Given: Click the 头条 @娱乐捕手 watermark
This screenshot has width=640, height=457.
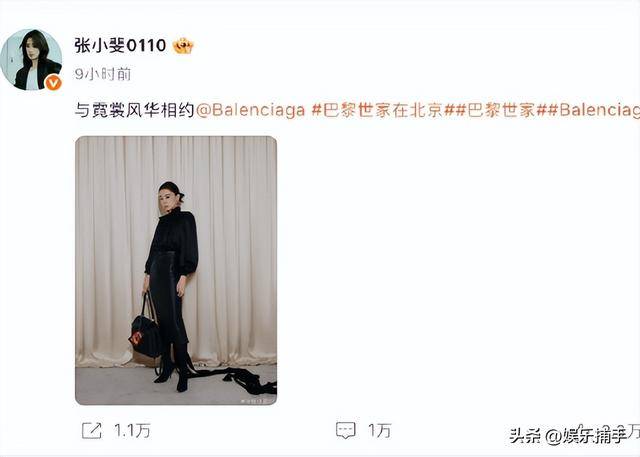Looking at the screenshot, I should coord(569,436).
